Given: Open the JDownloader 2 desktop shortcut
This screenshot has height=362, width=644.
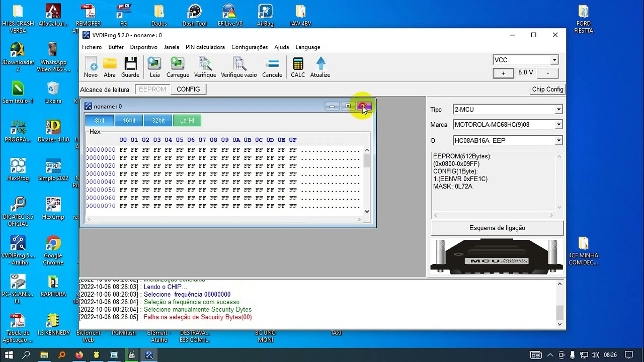Looking at the screenshot, I should (18, 57).
